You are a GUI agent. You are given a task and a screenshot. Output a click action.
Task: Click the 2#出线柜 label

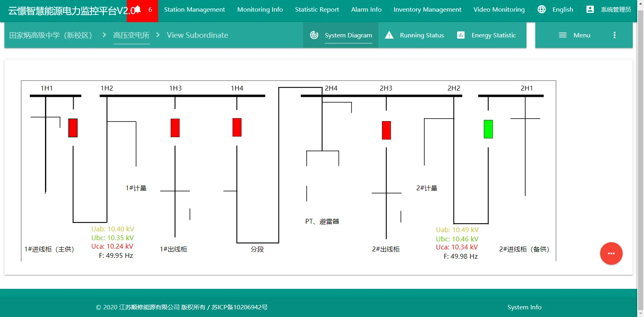(386, 249)
